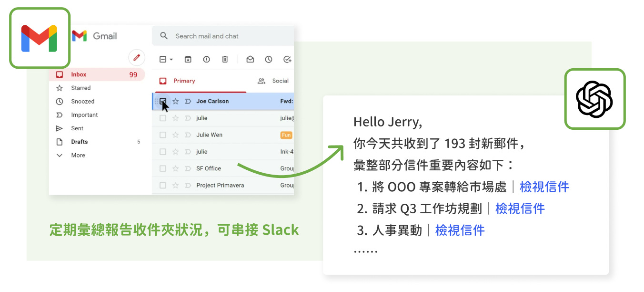This screenshot has height=292, width=644.
Task: Click the Social tab people icon
Action: pyautogui.click(x=261, y=81)
